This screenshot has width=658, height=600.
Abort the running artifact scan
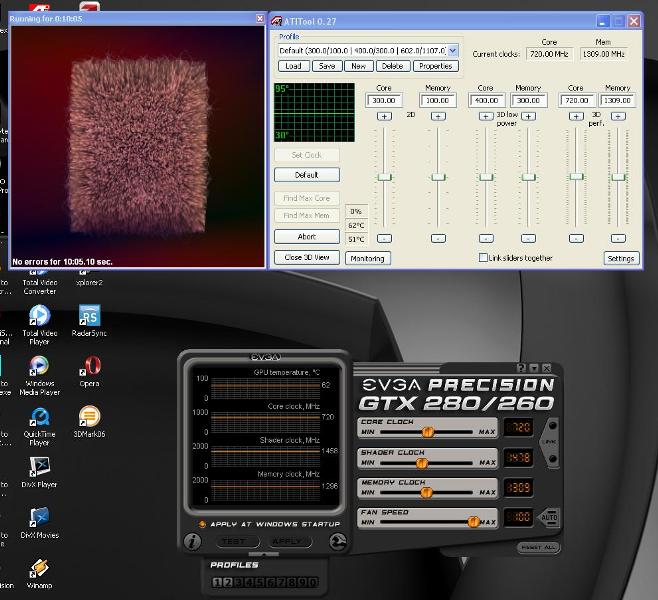point(307,237)
